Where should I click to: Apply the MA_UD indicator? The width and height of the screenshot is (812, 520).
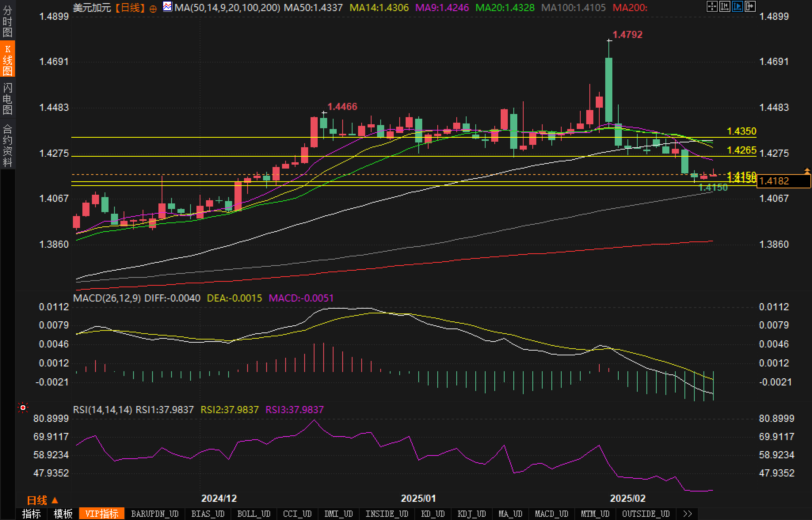point(511,514)
